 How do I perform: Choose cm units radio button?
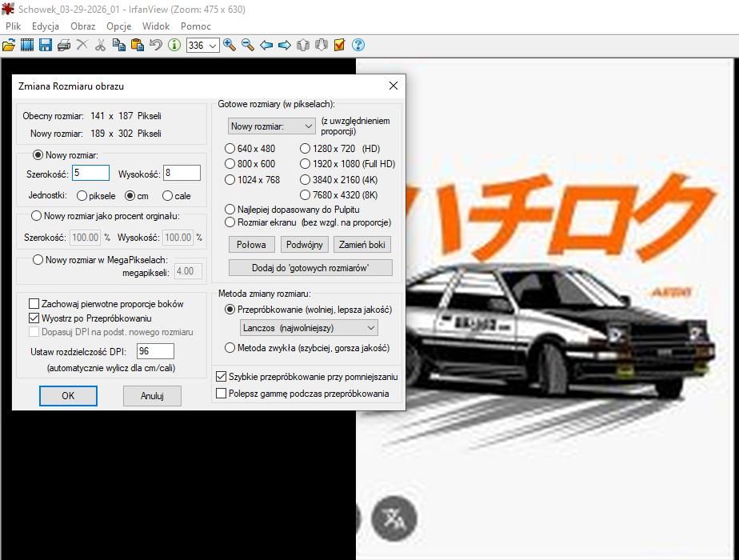click(x=130, y=196)
